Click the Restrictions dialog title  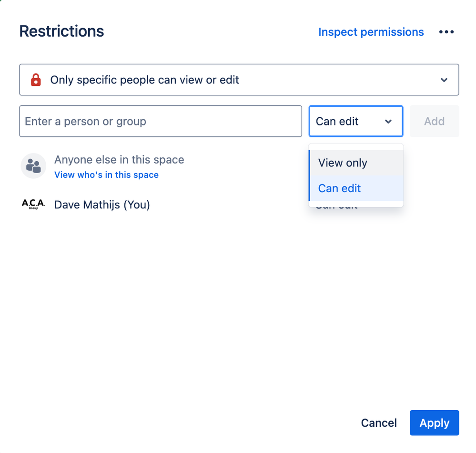(61, 31)
